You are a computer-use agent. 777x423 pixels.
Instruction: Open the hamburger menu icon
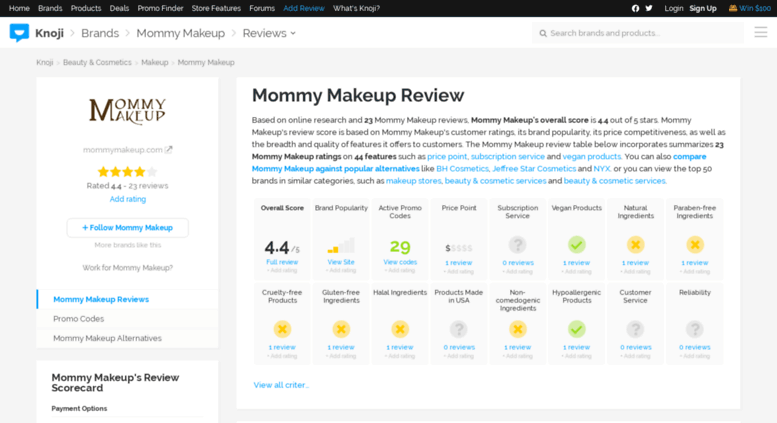[x=760, y=33]
